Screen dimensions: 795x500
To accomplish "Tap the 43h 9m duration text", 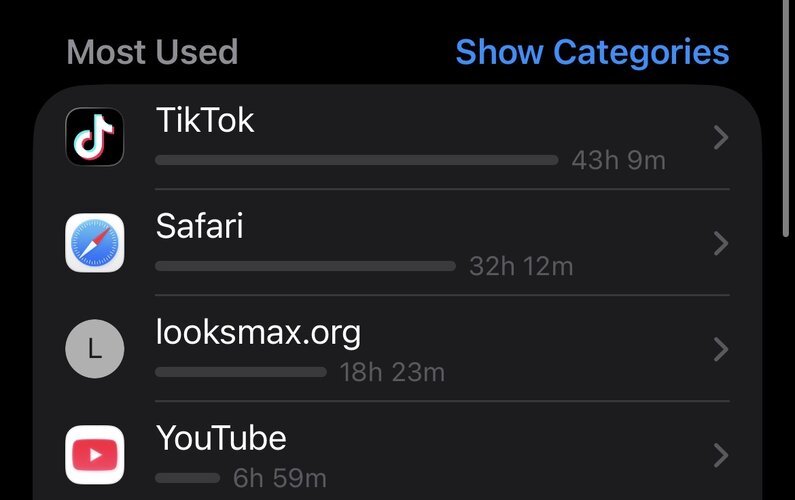I will [618, 160].
